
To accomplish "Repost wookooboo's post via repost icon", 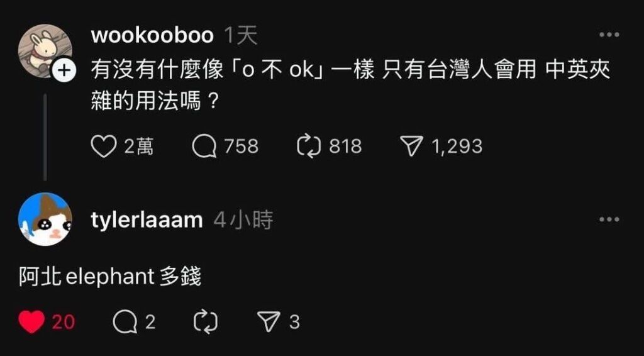I will [308, 147].
